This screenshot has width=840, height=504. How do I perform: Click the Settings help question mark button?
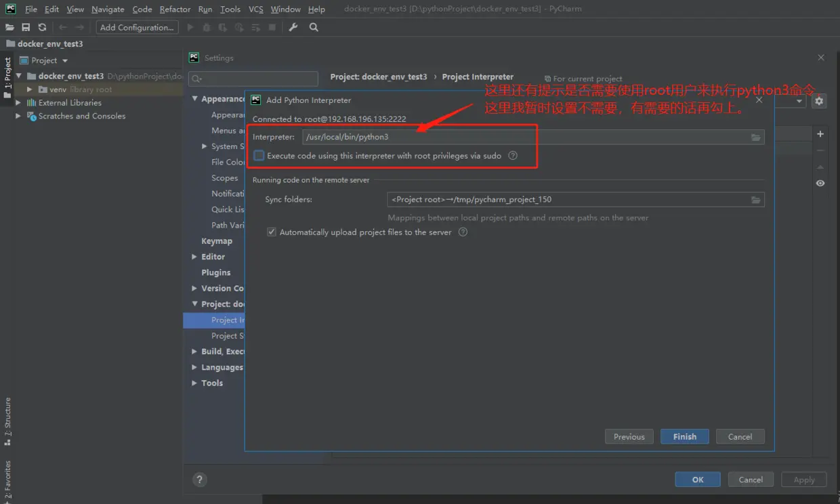[199, 480]
